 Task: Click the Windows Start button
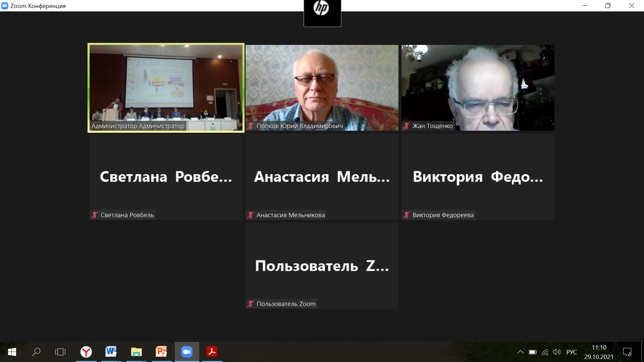(12, 352)
